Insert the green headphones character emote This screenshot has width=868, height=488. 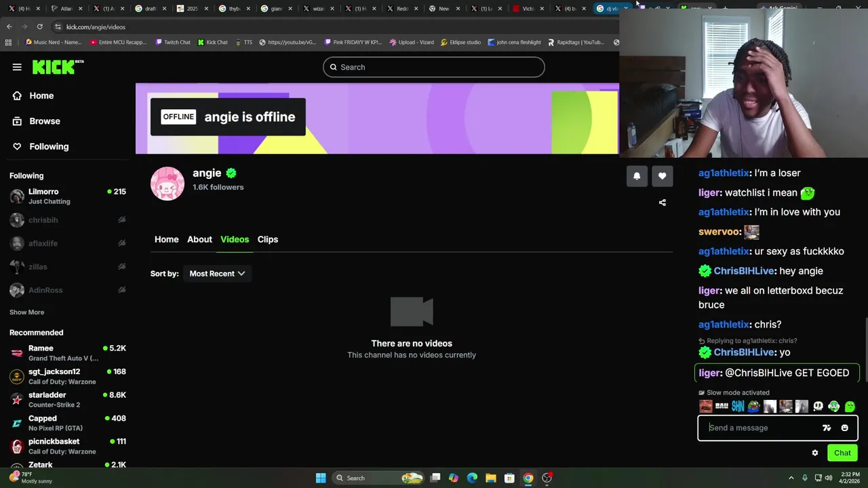point(834,407)
